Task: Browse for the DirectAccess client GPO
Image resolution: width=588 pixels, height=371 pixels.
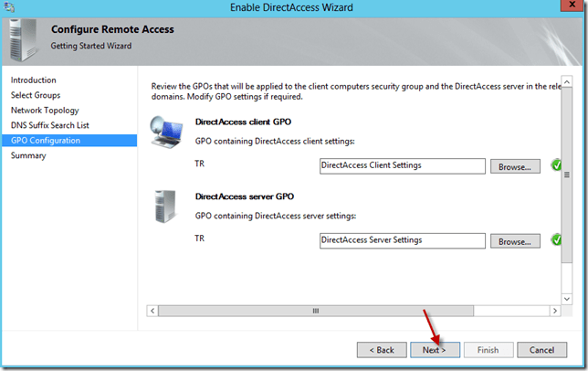Action: pyautogui.click(x=515, y=166)
